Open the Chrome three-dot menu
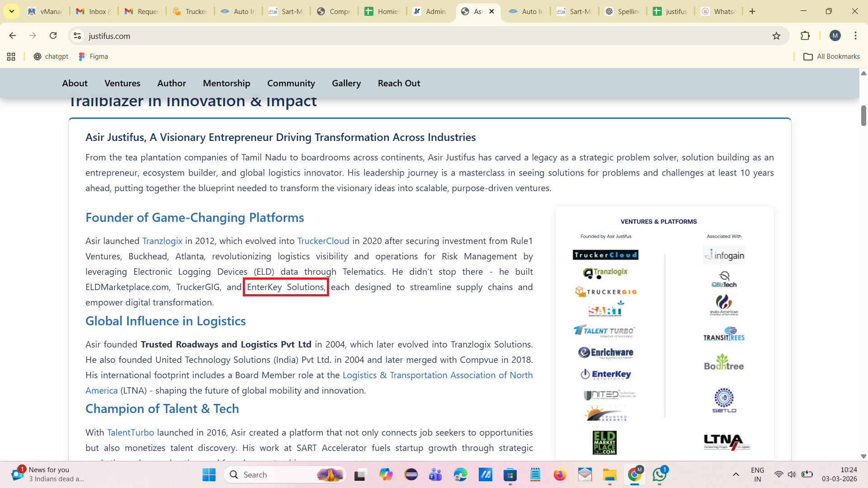This screenshot has width=868, height=488. (855, 36)
